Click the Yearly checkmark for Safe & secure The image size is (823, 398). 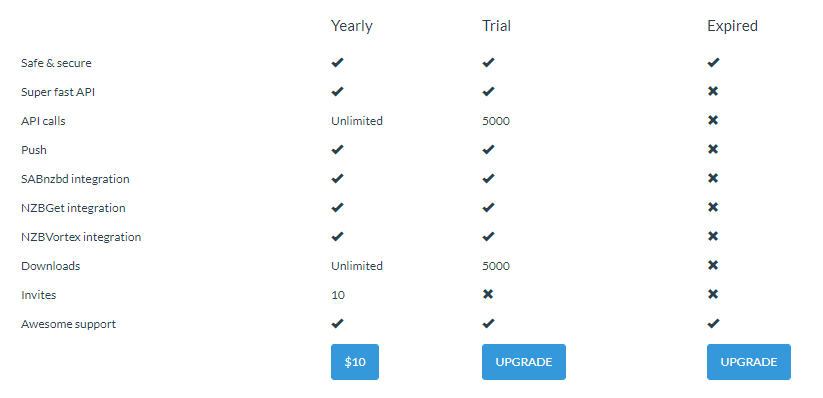coord(337,62)
